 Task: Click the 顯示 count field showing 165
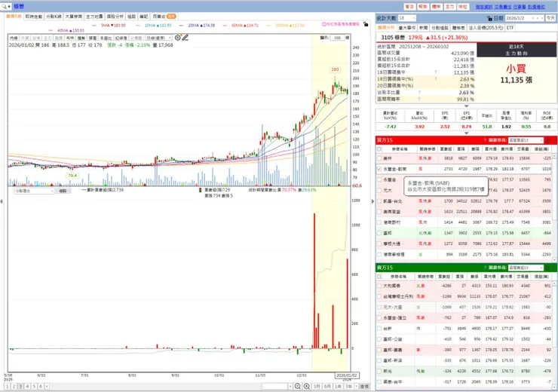coord(337,38)
